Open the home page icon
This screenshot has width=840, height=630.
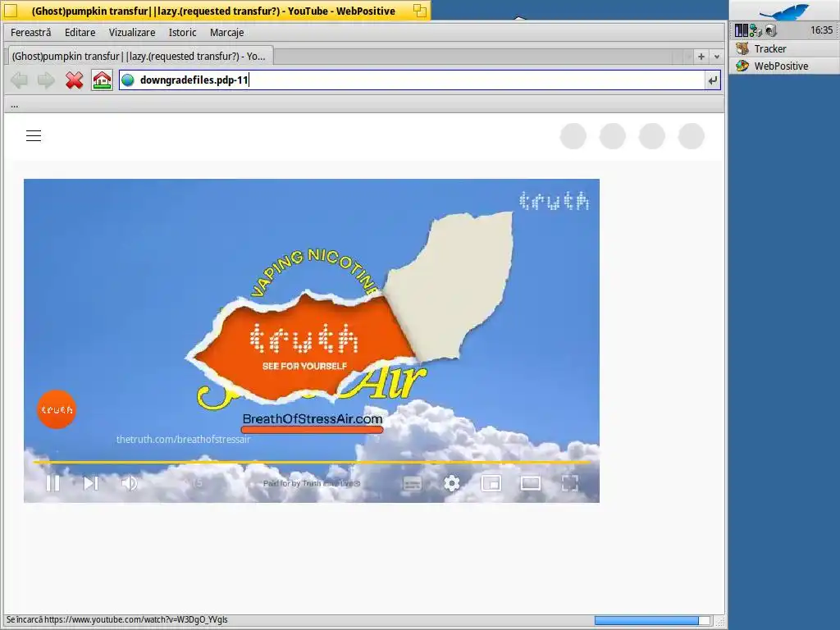click(x=102, y=80)
